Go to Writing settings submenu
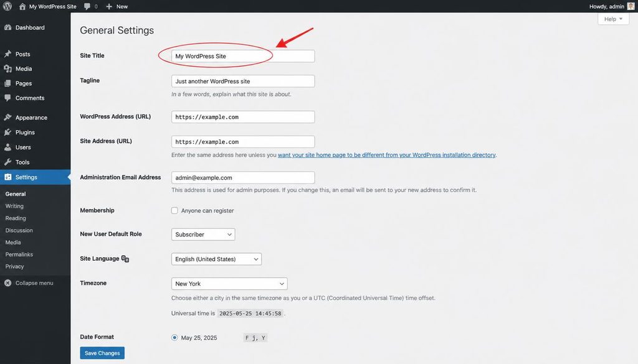 [14, 206]
